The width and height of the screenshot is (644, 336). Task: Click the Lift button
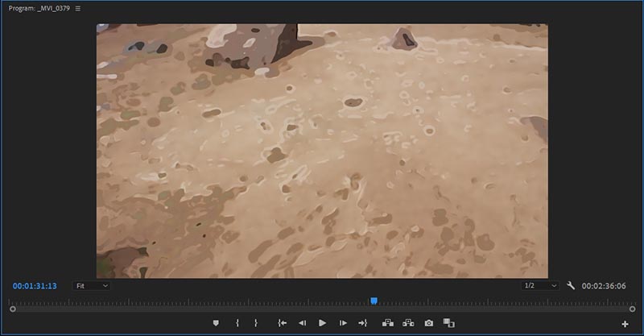[388, 323]
